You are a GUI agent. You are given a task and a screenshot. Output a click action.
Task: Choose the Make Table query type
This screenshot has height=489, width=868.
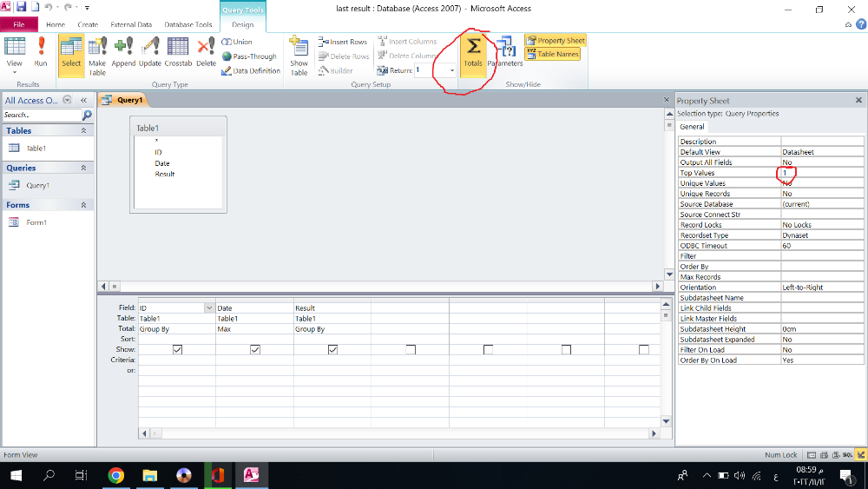point(97,56)
